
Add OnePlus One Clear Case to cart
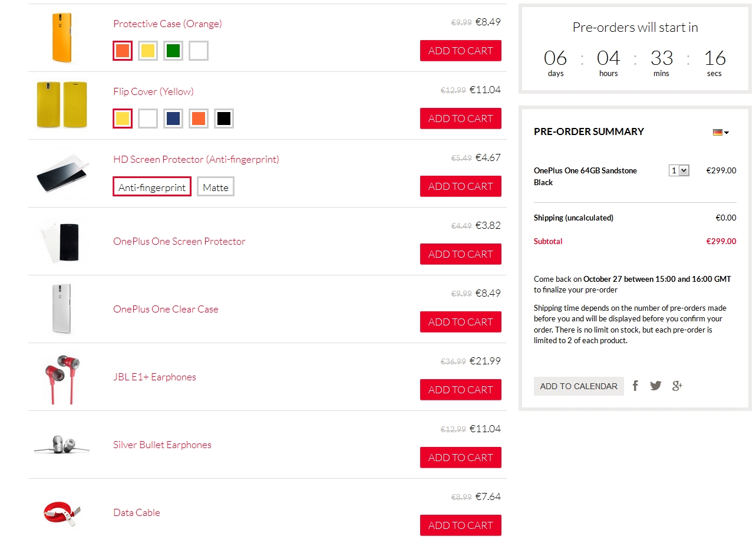coord(461,322)
